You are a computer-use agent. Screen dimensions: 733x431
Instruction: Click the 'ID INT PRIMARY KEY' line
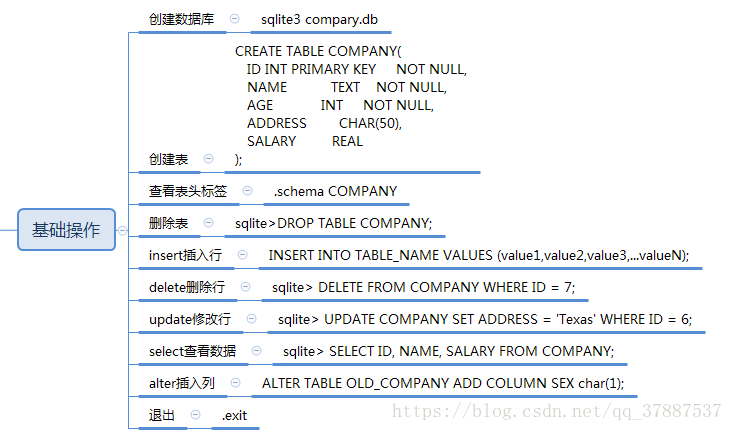tap(357, 69)
